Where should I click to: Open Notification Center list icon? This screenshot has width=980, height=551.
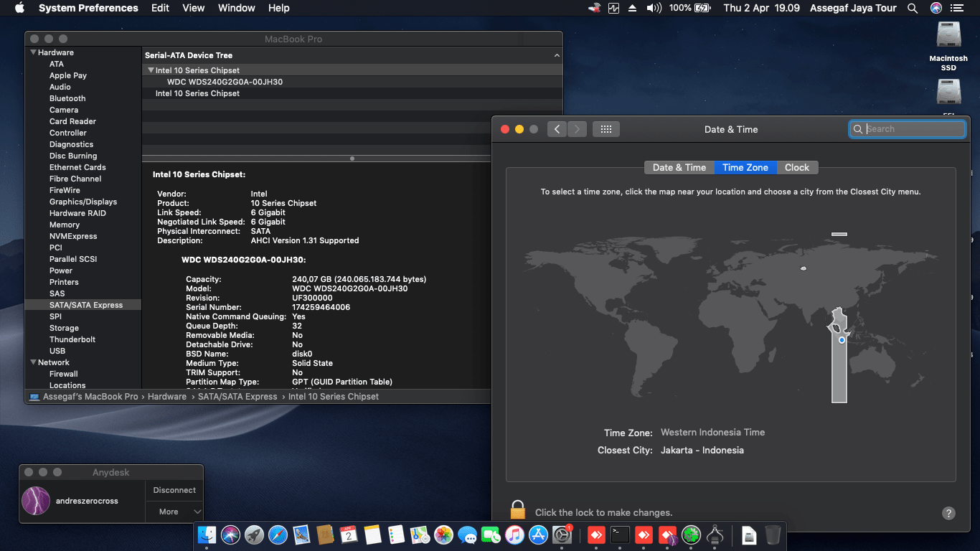(957, 8)
